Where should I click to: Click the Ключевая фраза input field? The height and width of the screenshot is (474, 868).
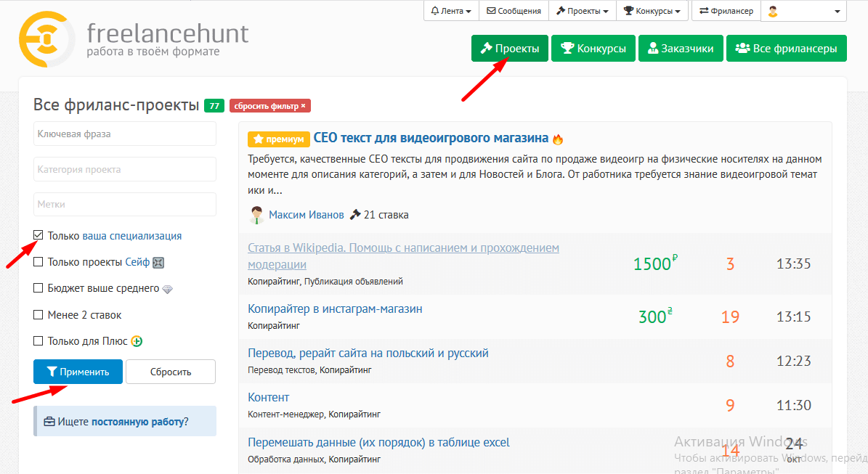click(125, 134)
